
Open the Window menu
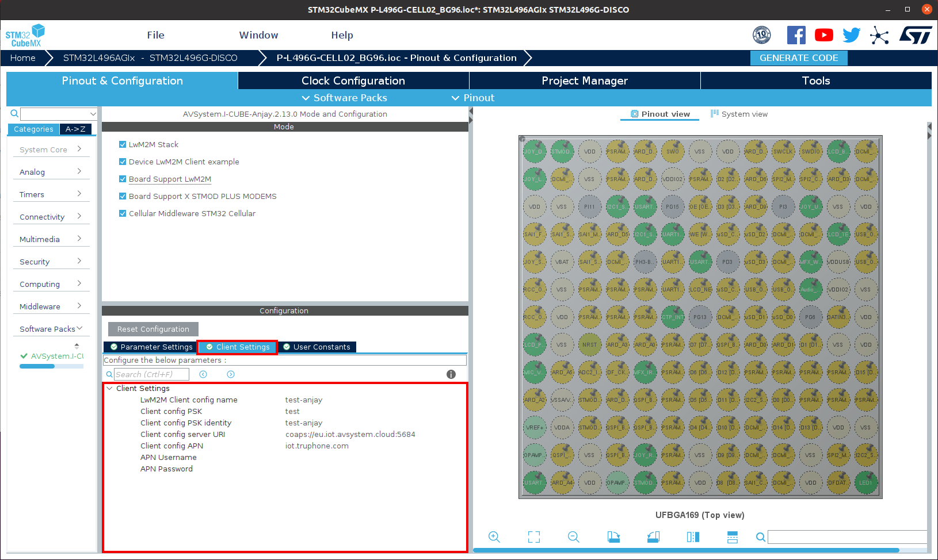coord(258,35)
